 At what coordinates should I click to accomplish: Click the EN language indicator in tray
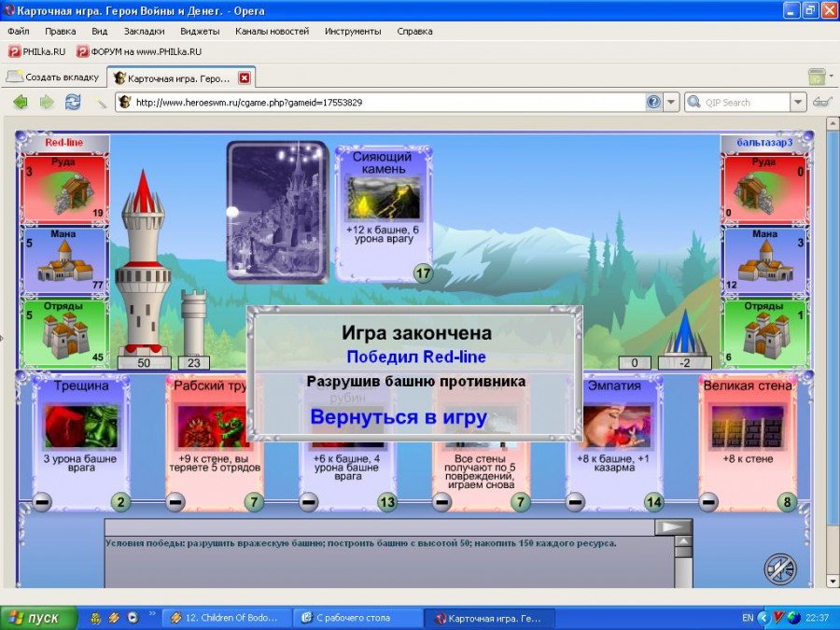tap(748, 618)
